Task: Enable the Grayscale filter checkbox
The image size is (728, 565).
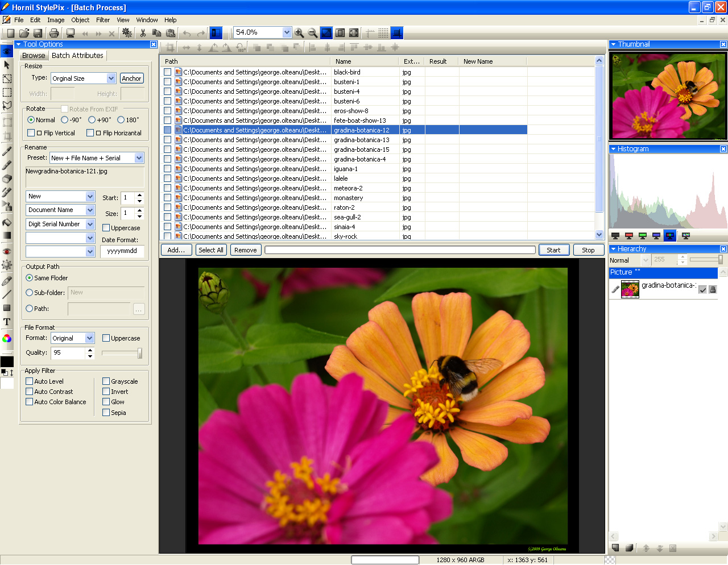Action: tap(106, 381)
